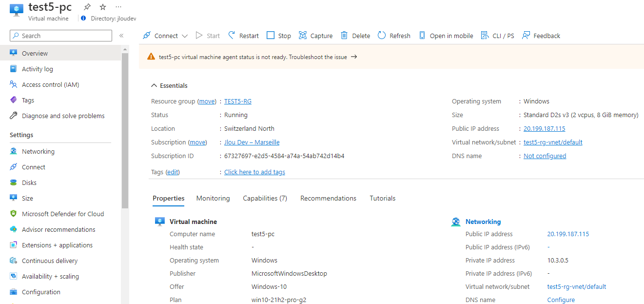Open the Networking heading link in Properties
644x304 pixels.
point(483,222)
